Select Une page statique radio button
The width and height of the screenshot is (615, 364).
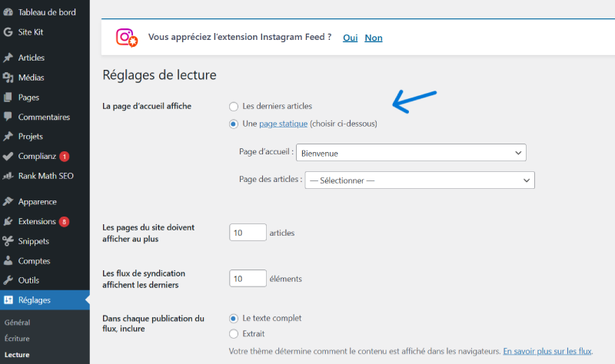tap(234, 124)
